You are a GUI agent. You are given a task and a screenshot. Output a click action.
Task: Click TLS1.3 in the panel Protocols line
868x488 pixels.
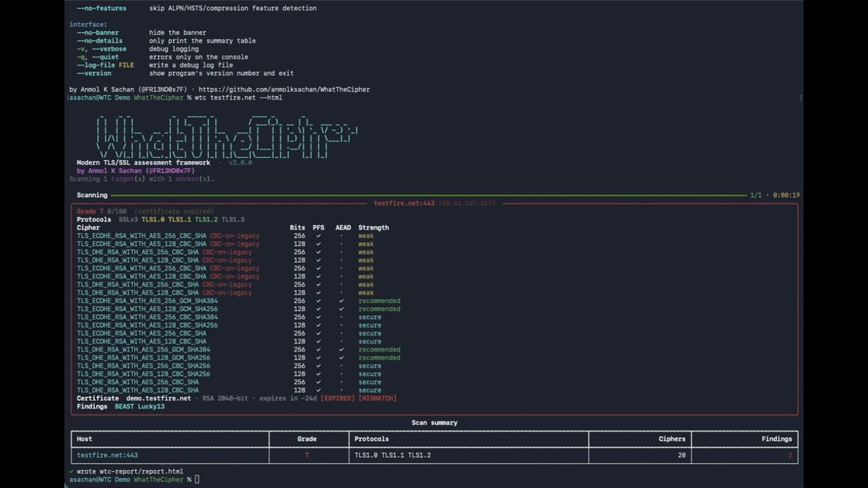click(x=233, y=220)
